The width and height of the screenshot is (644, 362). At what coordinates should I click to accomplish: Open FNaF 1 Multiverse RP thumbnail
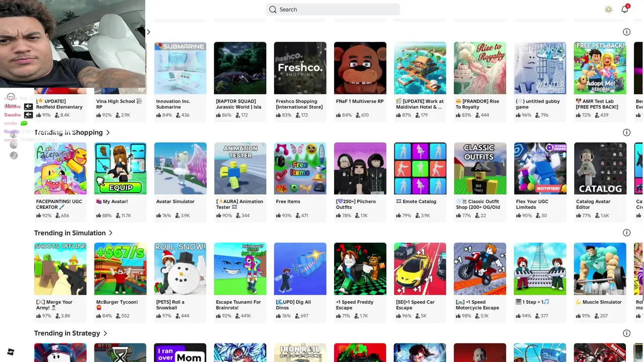(360, 68)
